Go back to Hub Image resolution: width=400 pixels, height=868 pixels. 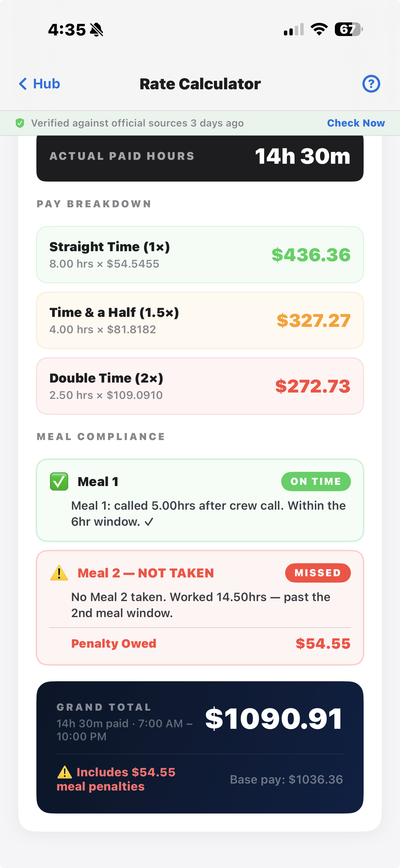[x=39, y=84]
